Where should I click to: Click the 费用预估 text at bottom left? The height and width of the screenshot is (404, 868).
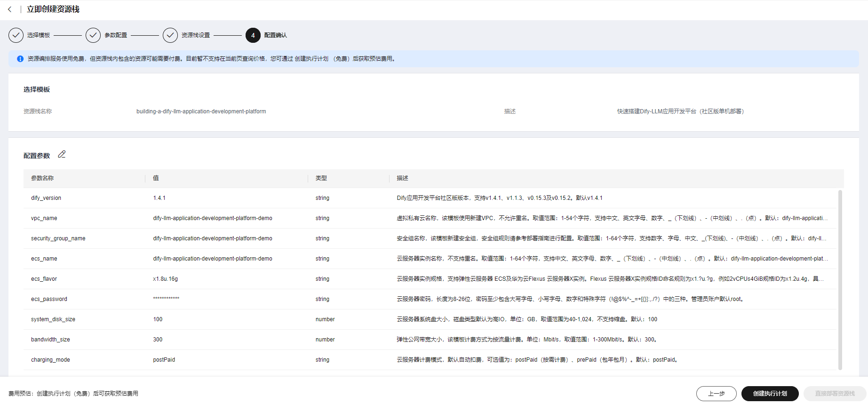tap(73, 394)
